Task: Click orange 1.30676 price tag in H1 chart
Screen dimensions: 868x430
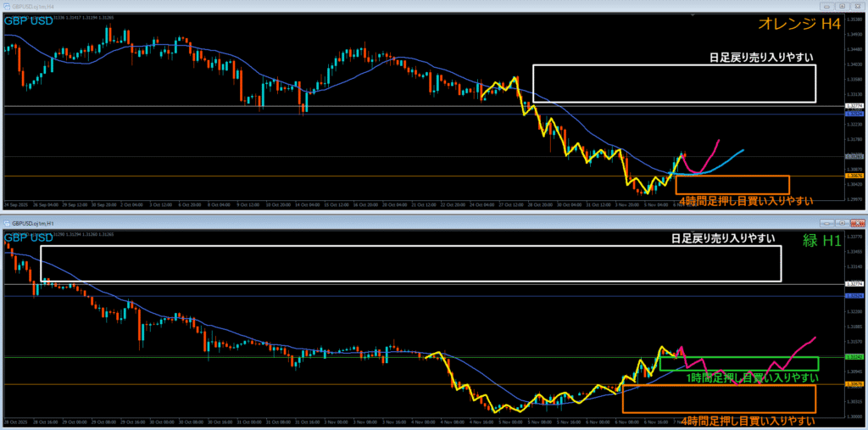Action: [x=854, y=383]
